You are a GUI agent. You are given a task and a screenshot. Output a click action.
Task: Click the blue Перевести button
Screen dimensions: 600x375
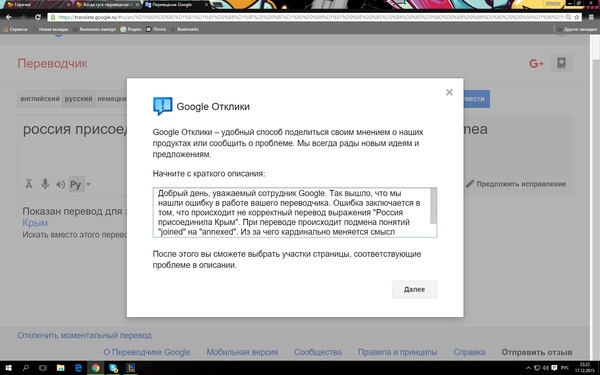tap(476, 99)
